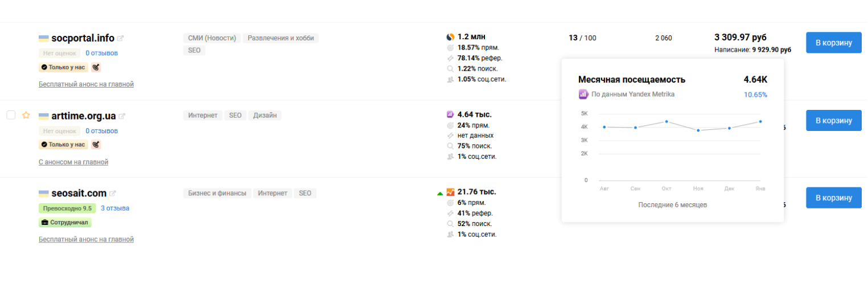This screenshot has width=868, height=283.
Task: Tick the checkbox for arttime.org.ua row
Action: pos(11,116)
